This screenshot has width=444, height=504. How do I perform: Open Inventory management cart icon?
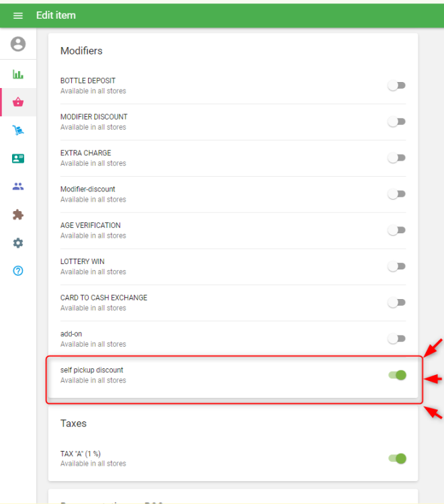point(18,130)
